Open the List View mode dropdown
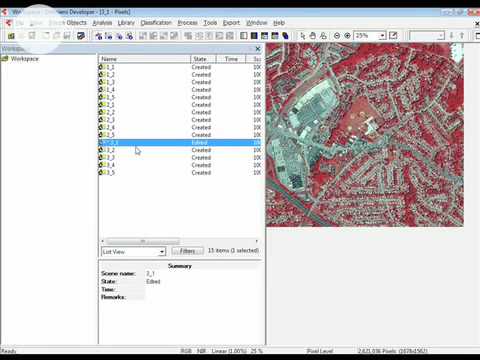The image size is (480, 360). (x=162, y=252)
